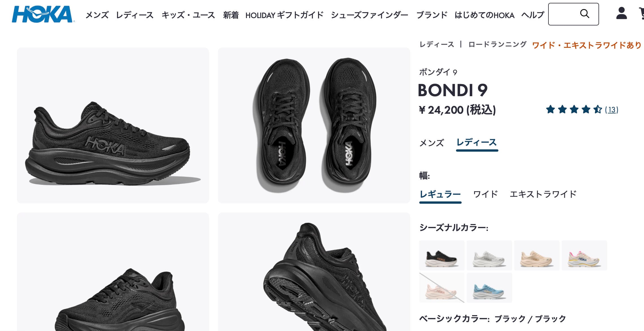Choose the レギュラー width option
The height and width of the screenshot is (331, 644).
tap(440, 194)
